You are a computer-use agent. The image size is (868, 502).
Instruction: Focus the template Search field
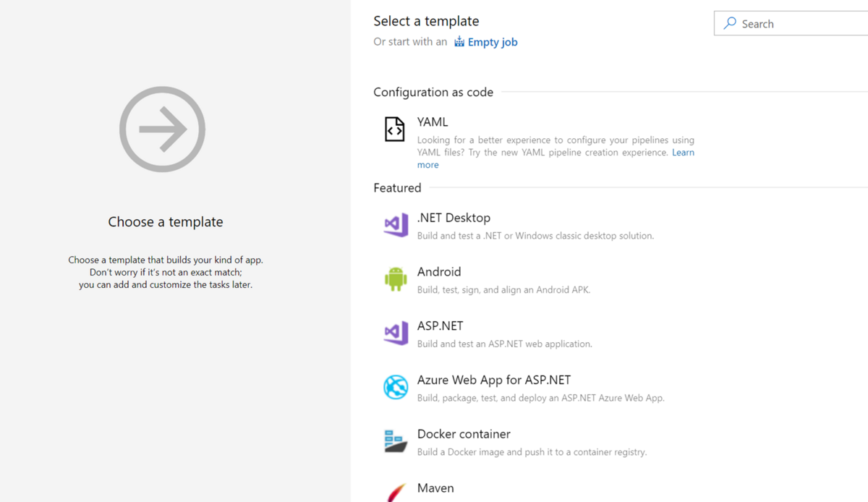[x=791, y=23]
